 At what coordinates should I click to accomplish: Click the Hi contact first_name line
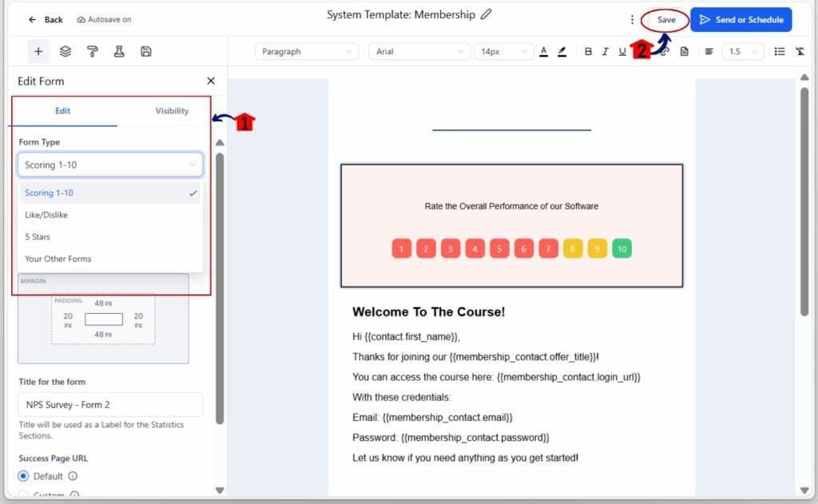tap(406, 336)
